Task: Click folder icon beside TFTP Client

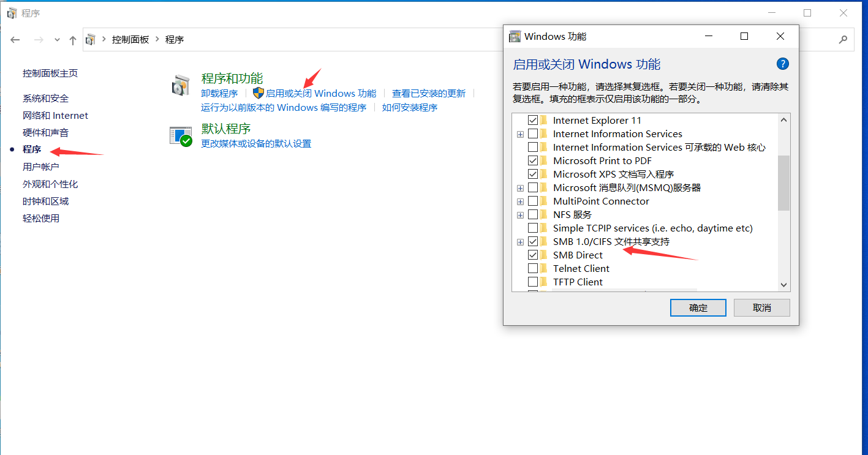Action: tap(544, 282)
